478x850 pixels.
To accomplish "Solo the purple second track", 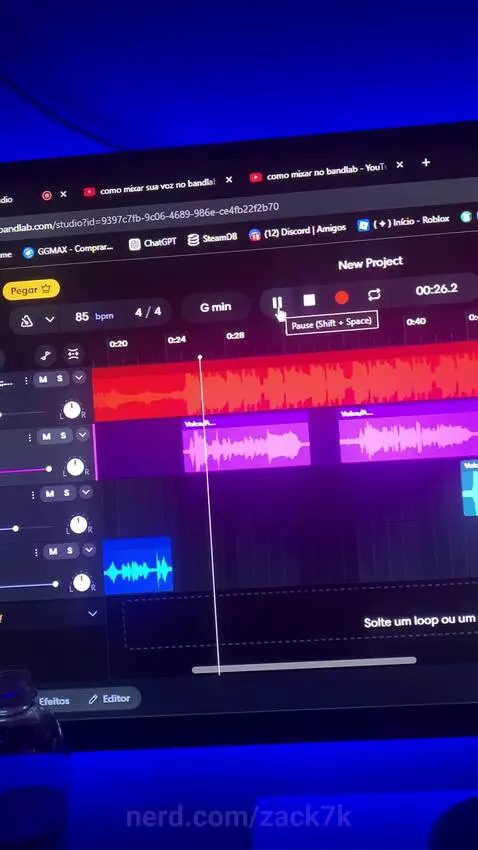I will [63, 435].
